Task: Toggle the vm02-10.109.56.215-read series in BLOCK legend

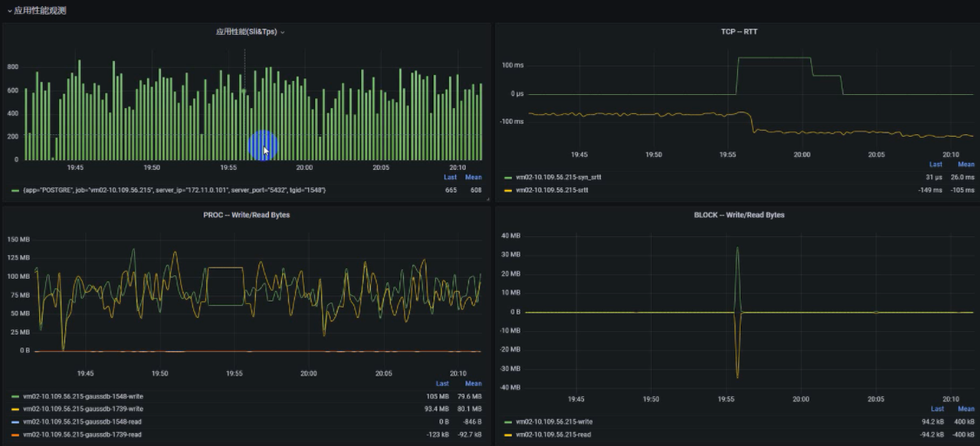Action: point(554,434)
